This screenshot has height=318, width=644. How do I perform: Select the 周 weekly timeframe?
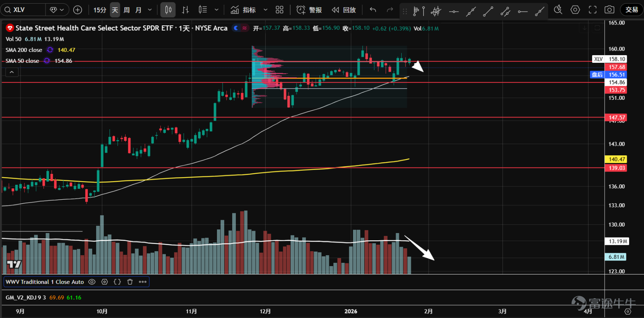pyautogui.click(x=127, y=10)
